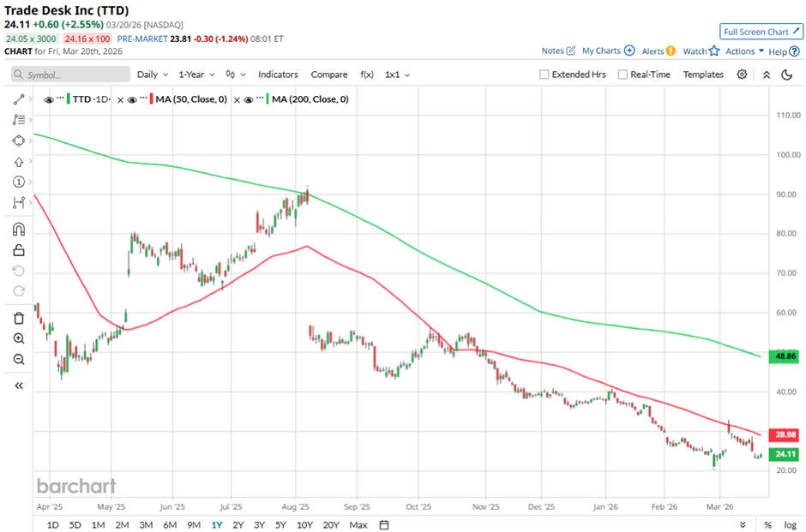The height and width of the screenshot is (532, 806).
Task: Select the Max time range
Action: [358, 525]
